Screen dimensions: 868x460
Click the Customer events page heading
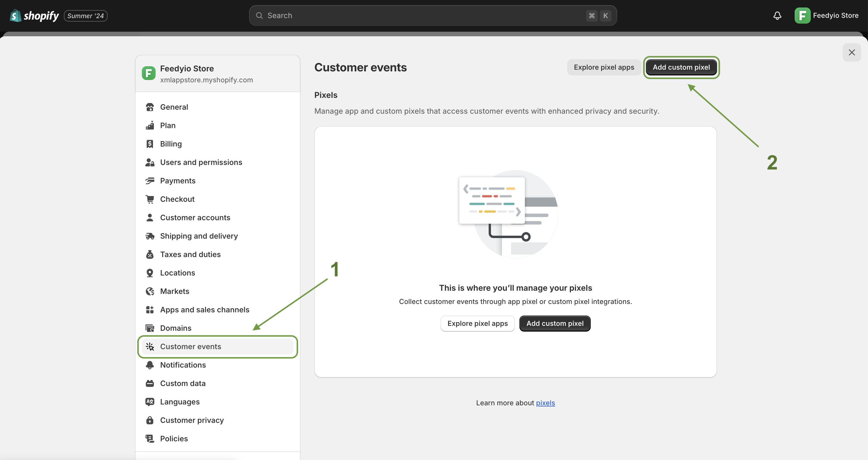pyautogui.click(x=360, y=67)
